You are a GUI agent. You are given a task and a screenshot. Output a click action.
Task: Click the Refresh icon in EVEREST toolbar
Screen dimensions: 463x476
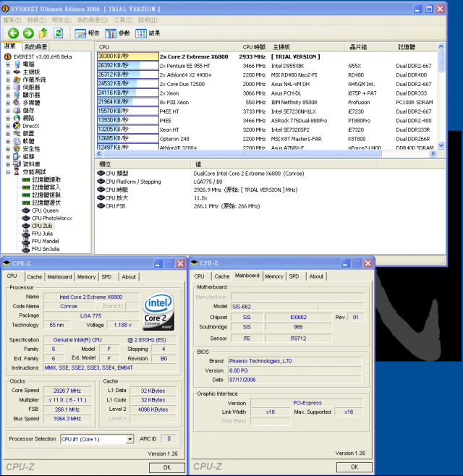tap(59, 33)
